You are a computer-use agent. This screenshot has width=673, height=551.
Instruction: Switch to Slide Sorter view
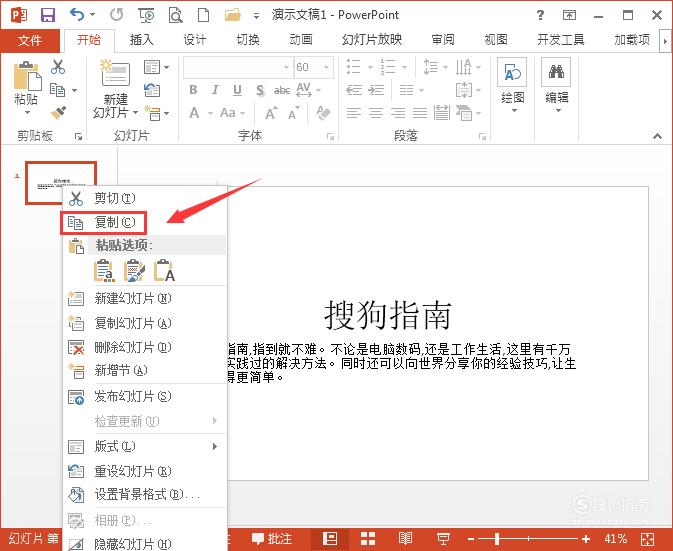click(368, 539)
